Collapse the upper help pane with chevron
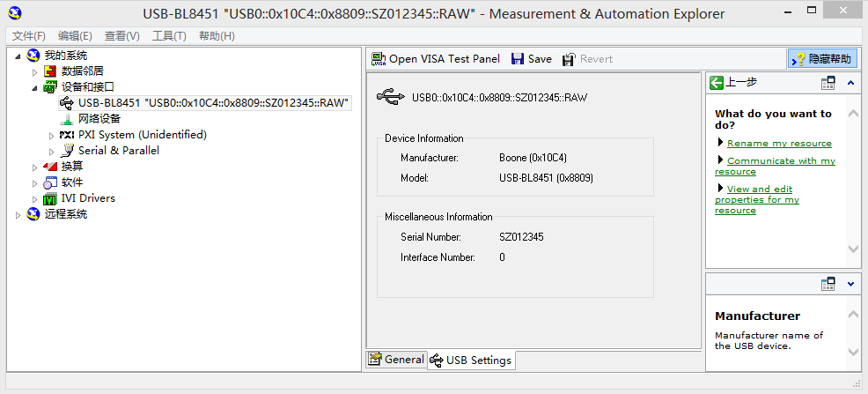 click(851, 83)
